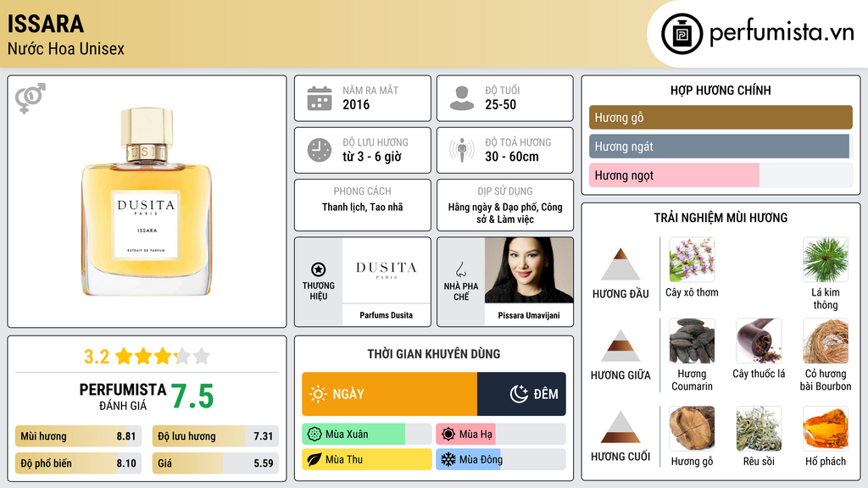This screenshot has width=868, height=488.
Task: Click the Mùa Đông season bar
Action: [x=500, y=459]
